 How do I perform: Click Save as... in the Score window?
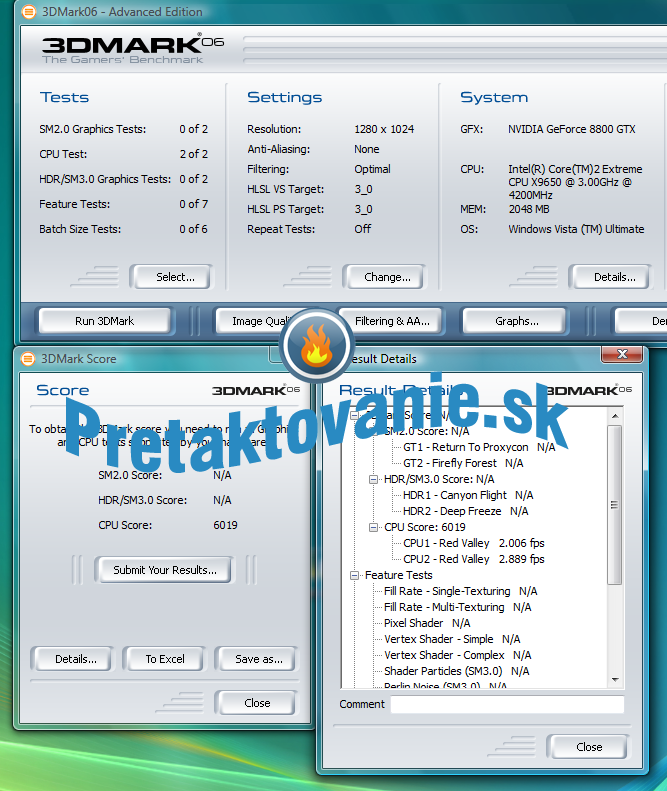point(256,659)
